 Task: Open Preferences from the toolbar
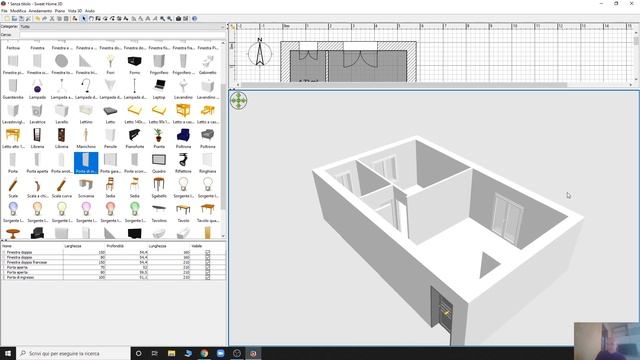(x=28, y=18)
